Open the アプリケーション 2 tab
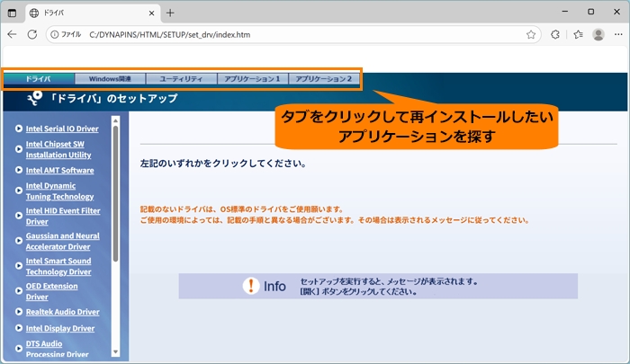The height and width of the screenshot is (364, 630). pyautogui.click(x=324, y=79)
